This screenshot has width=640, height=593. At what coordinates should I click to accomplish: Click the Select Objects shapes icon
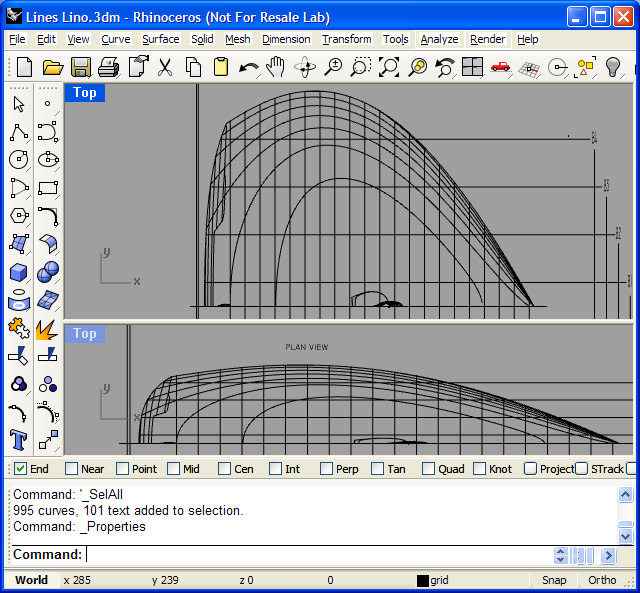(x=585, y=67)
